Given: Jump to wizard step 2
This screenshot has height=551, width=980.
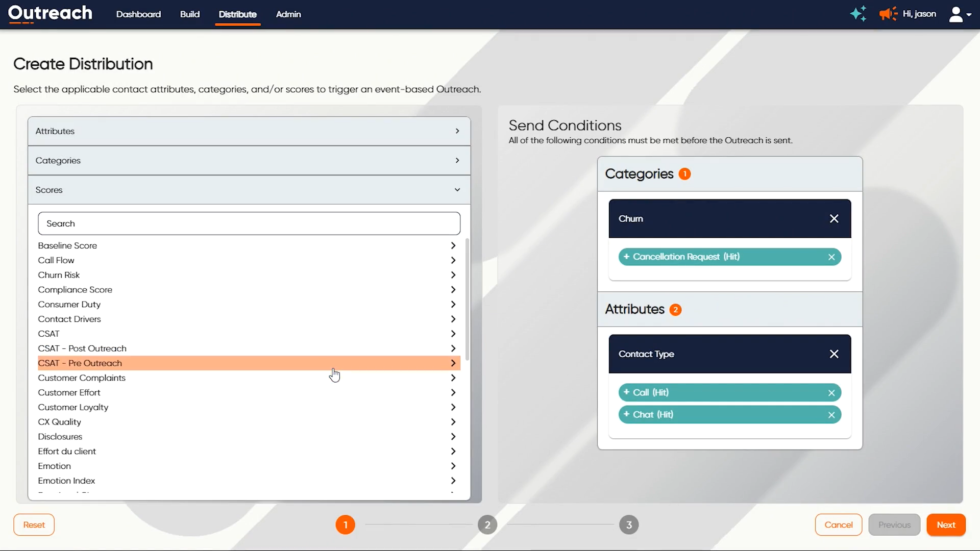Looking at the screenshot, I should click(x=487, y=525).
